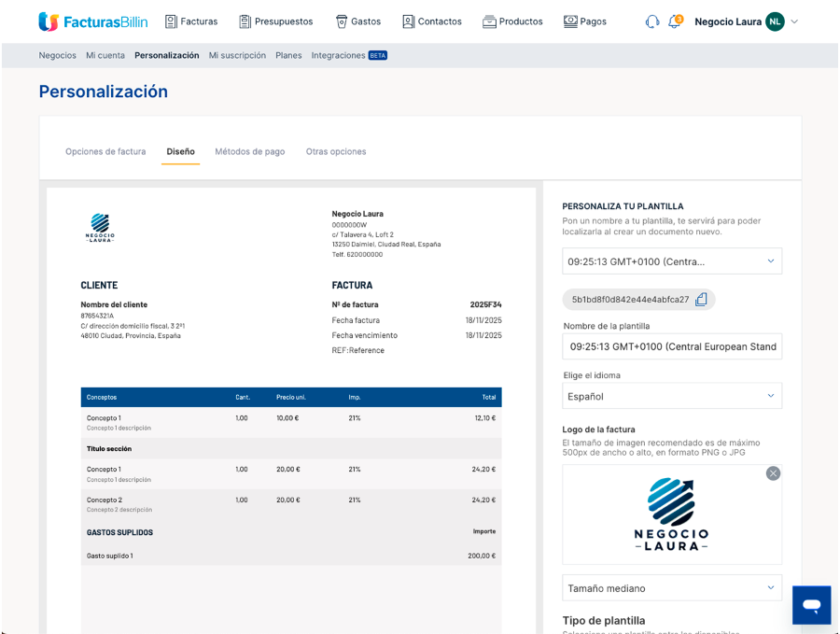Expand the Tamaño mediano logo size dropdown
This screenshot has width=840, height=634.
pos(671,588)
